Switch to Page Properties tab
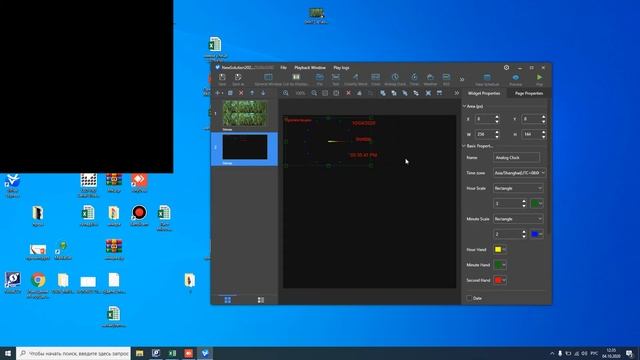This screenshot has width=640, height=360. (529, 93)
